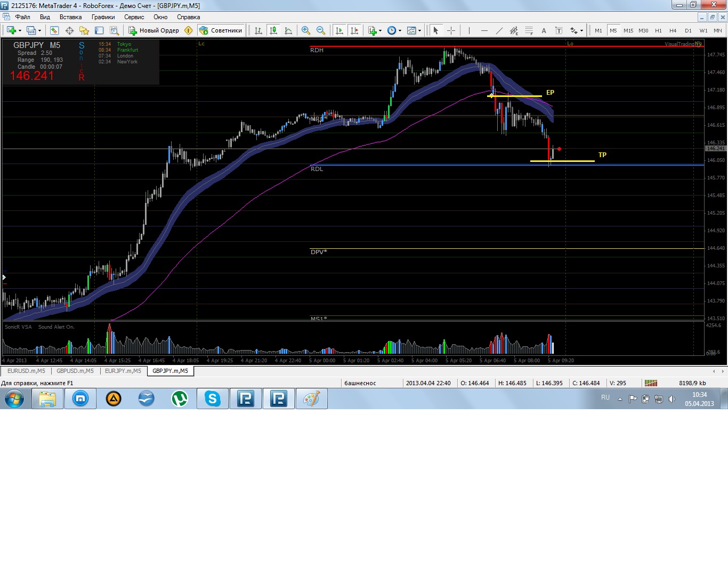Open the Файл menu
This screenshot has width=728, height=561.
(22, 17)
